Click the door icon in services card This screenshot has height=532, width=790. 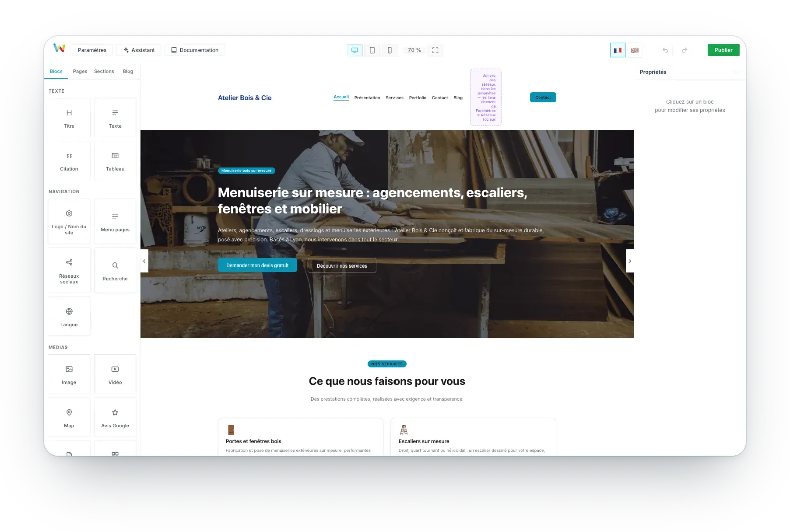[231, 430]
